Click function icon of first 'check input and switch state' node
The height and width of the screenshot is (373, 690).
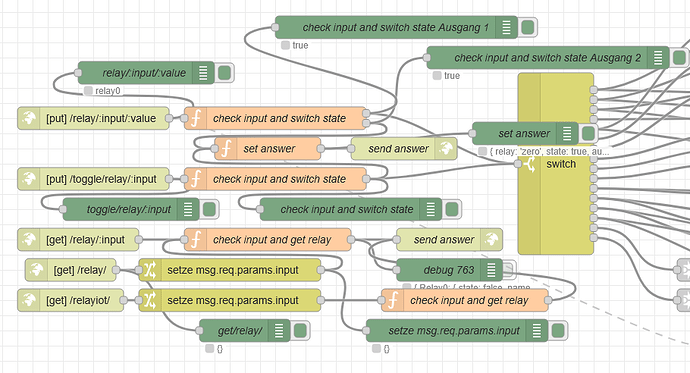click(196, 118)
